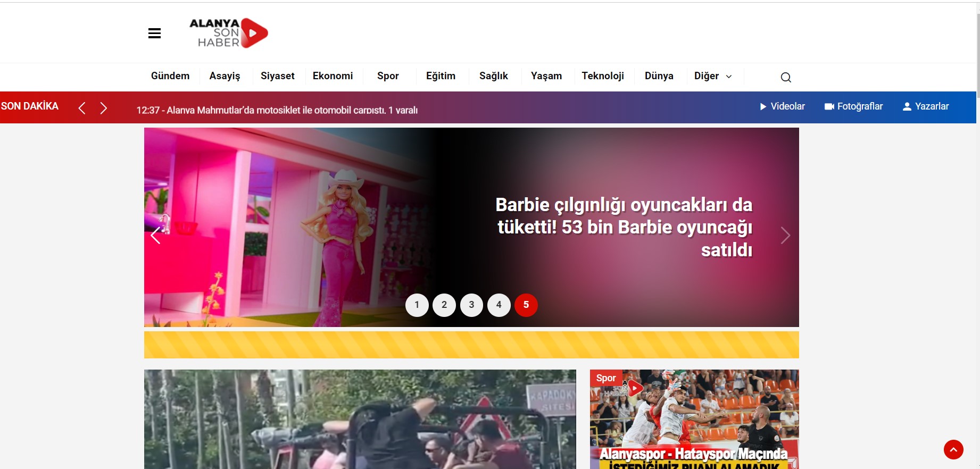Open the Teknoloji category

(x=603, y=76)
